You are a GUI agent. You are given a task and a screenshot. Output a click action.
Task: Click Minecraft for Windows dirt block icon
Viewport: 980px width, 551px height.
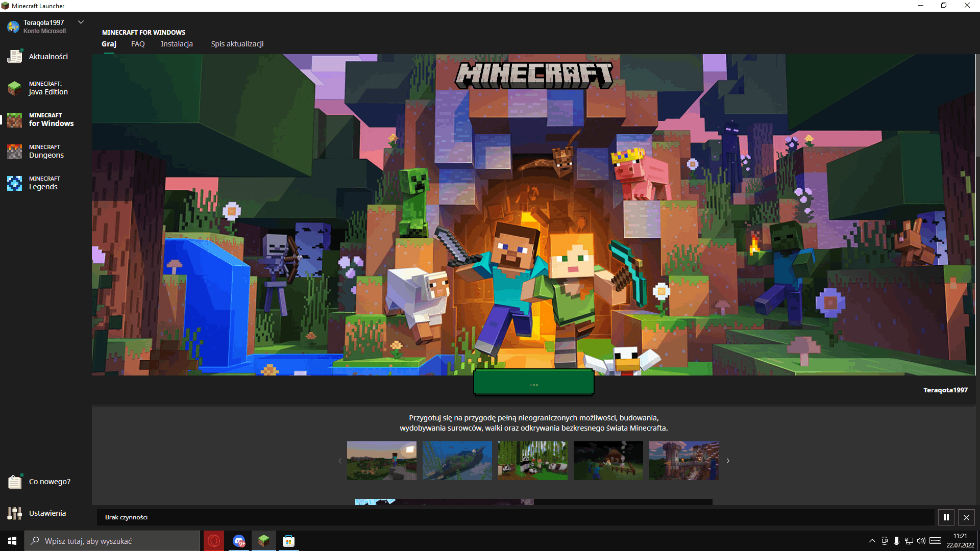pyautogui.click(x=14, y=120)
